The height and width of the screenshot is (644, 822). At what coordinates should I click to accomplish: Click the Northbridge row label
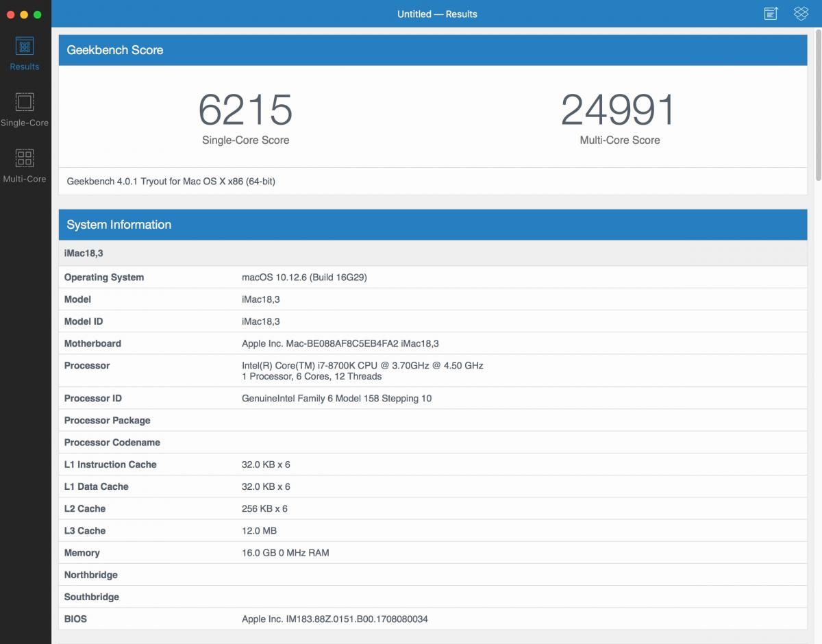(91, 574)
